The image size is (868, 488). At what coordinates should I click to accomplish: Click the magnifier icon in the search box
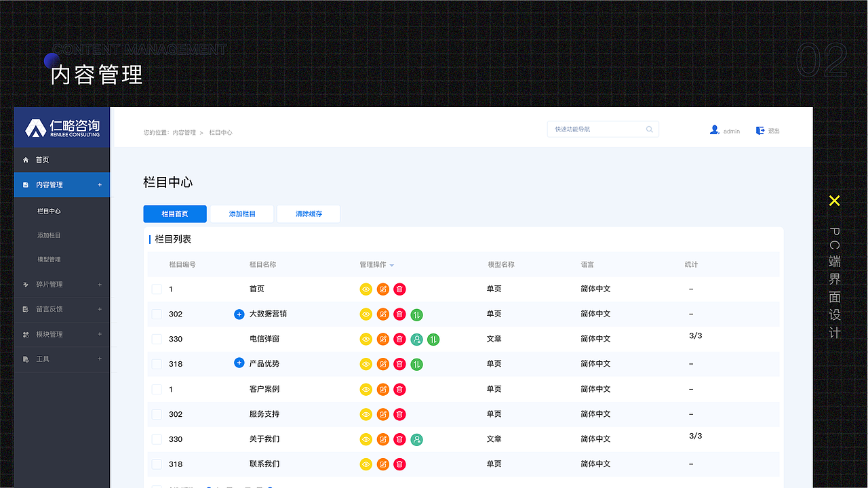point(650,129)
